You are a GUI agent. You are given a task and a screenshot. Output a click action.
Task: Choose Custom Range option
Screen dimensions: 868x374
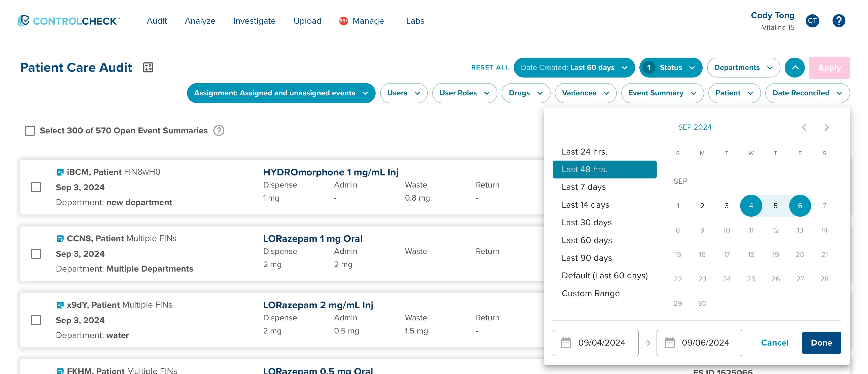(604, 293)
